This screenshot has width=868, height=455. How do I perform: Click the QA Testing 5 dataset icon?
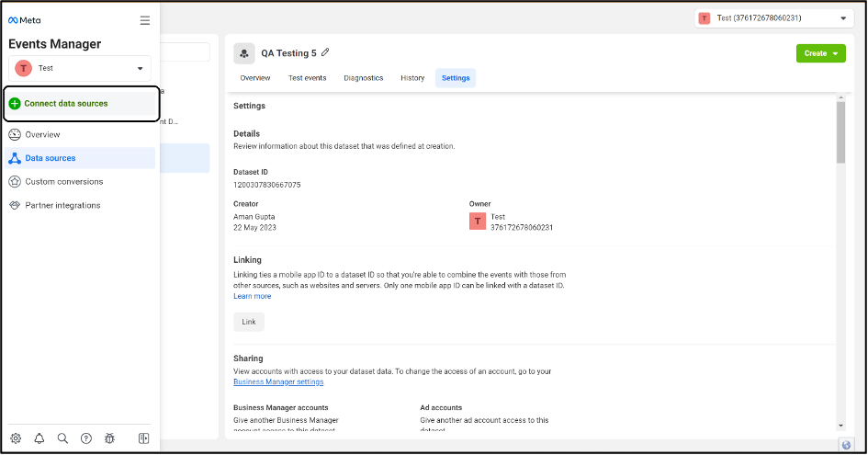click(244, 53)
